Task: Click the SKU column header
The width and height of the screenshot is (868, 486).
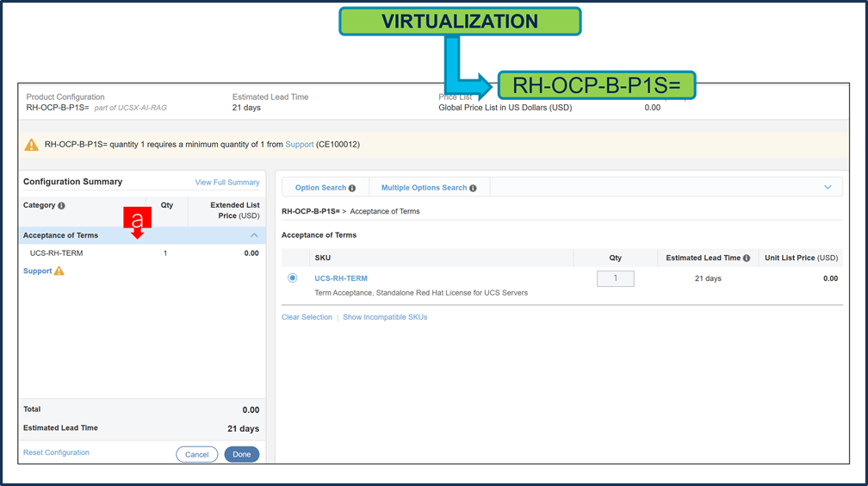Action: (323, 259)
